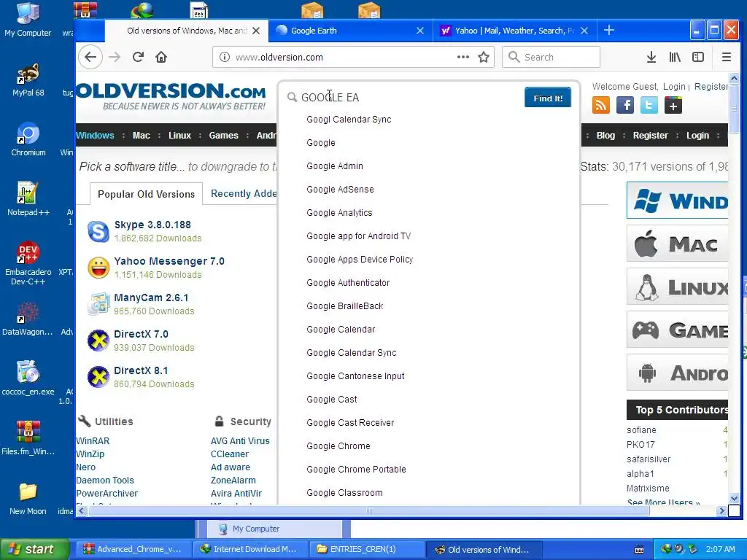Image resolution: width=747 pixels, height=560 pixels.
Task: Open a new tab with the plus button
Action: [x=609, y=31]
